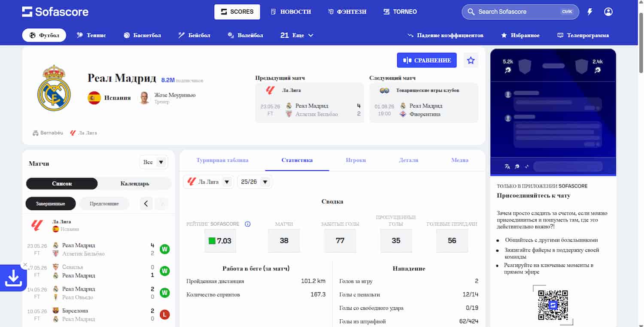
Task: Show Предстоящие matches
Action: pos(104,203)
